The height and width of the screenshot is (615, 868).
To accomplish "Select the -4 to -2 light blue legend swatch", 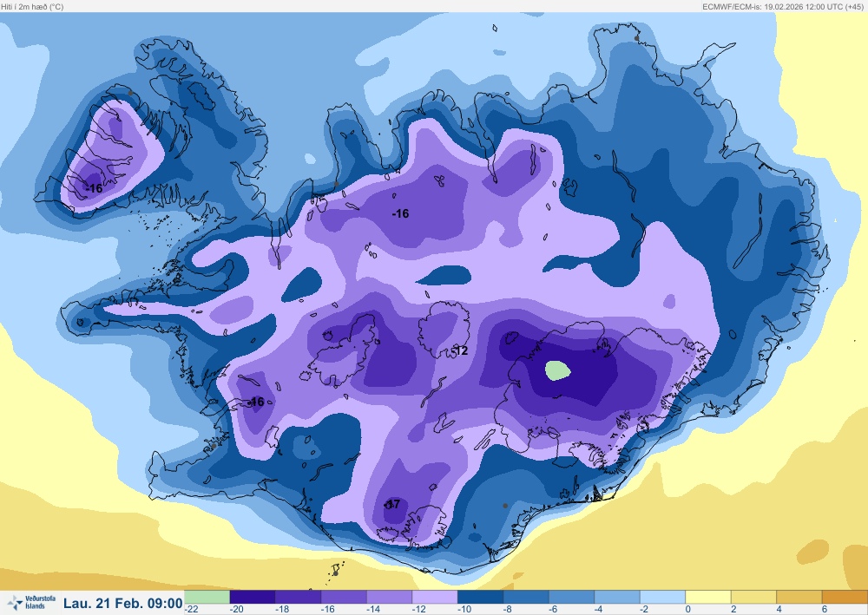I will point(617,597).
